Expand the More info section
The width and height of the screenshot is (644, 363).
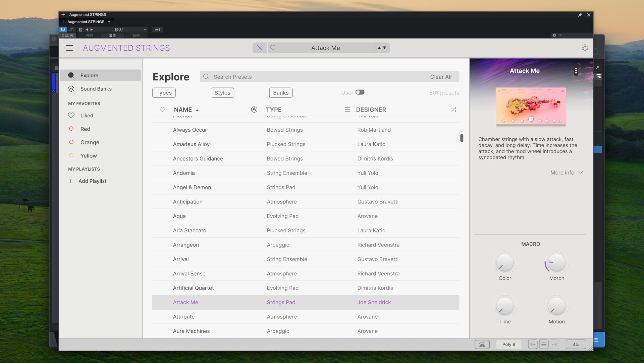(x=567, y=173)
